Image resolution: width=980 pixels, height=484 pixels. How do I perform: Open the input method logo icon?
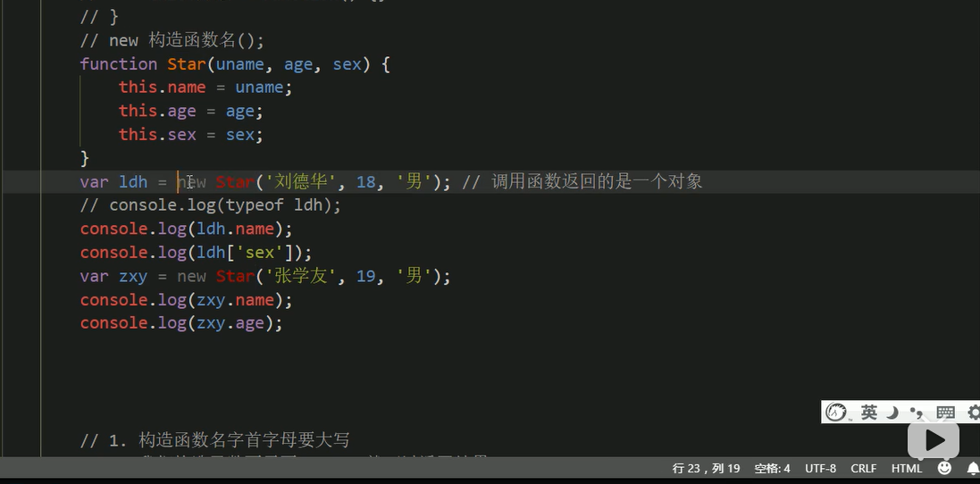click(x=836, y=413)
